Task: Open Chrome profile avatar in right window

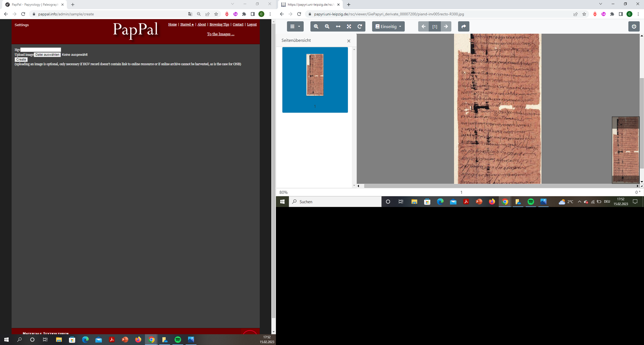Action: point(629,14)
